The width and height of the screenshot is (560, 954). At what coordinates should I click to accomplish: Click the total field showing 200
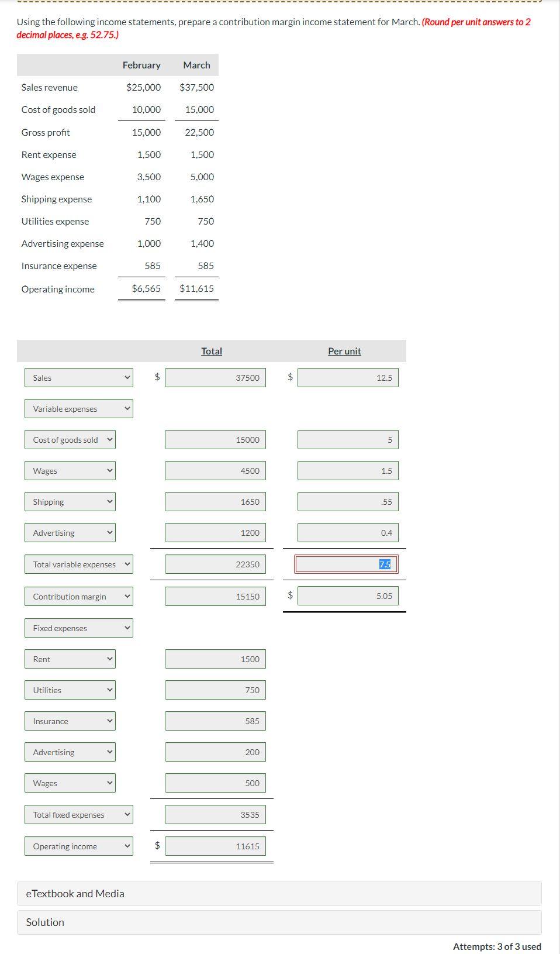click(x=215, y=752)
